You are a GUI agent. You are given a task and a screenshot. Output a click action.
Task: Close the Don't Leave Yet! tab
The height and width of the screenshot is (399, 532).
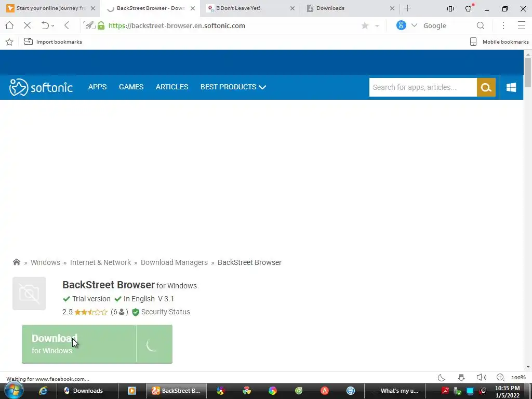[x=292, y=8]
